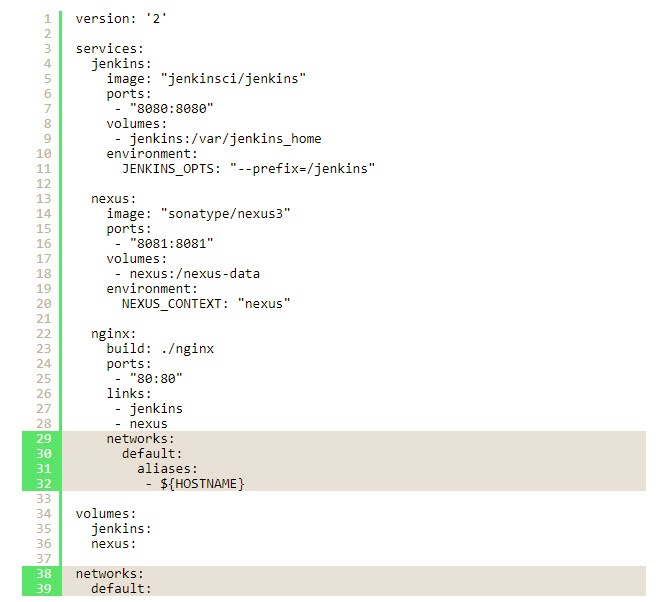Click the highlighted aliases: line
Viewport: 670px width, 602px height.
click(168, 469)
